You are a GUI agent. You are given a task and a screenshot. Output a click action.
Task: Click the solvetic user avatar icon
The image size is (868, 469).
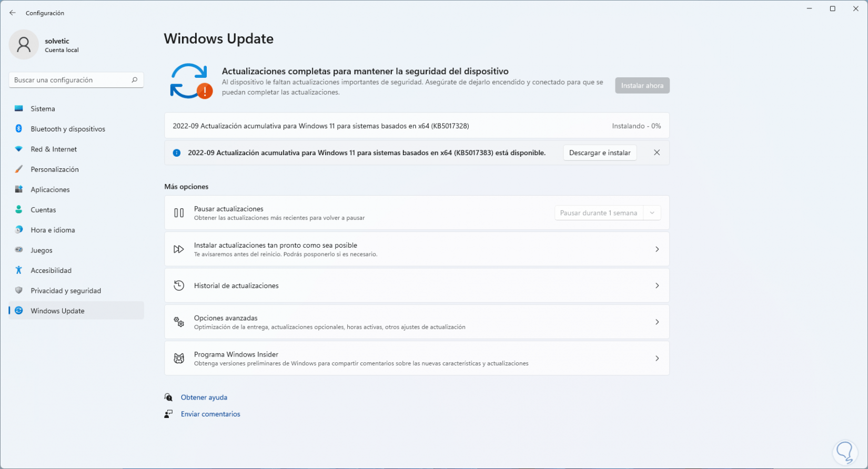[x=24, y=45]
